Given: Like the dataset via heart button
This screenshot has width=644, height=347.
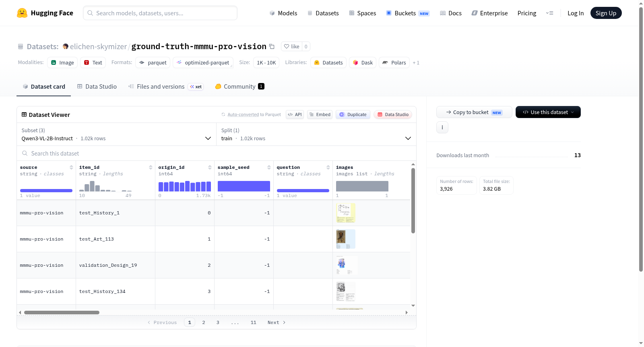Looking at the screenshot, I should click(292, 46).
